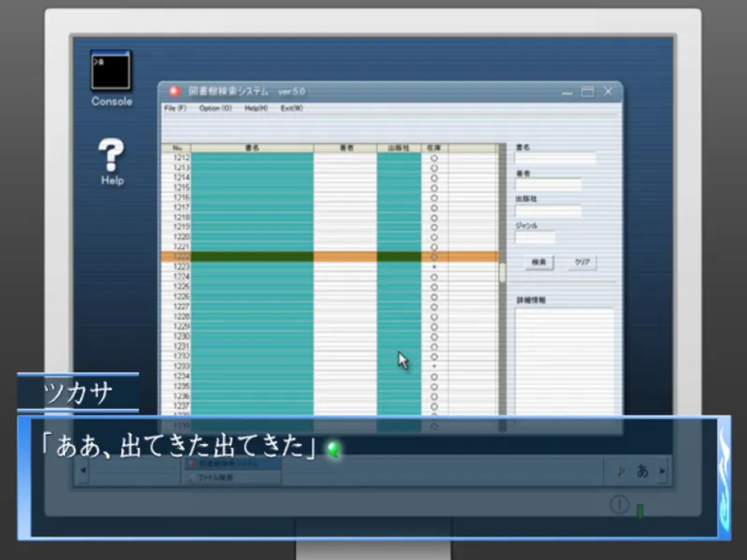Expand the taskbar tray right arrow
Screen dimensions: 747x560
[x=662, y=471]
